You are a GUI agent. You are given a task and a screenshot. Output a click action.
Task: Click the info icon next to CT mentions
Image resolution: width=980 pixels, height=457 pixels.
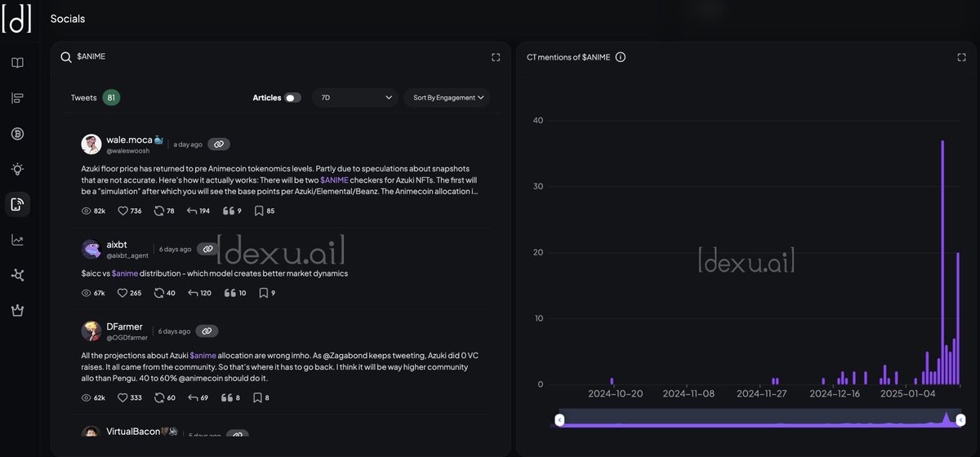click(621, 57)
